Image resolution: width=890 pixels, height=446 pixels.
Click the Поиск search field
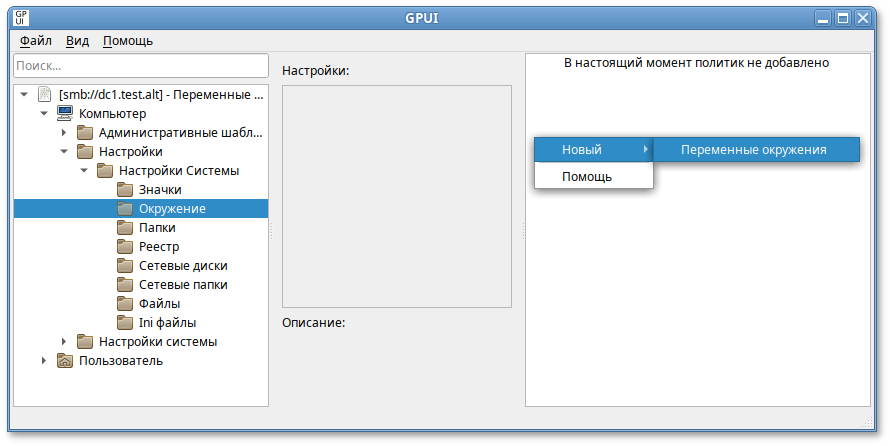(x=141, y=65)
